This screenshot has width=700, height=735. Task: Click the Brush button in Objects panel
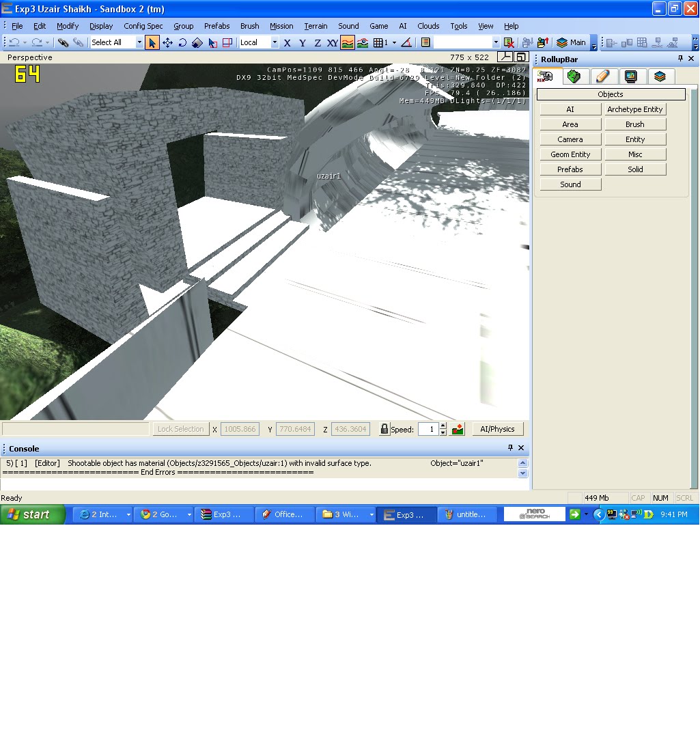click(x=635, y=124)
